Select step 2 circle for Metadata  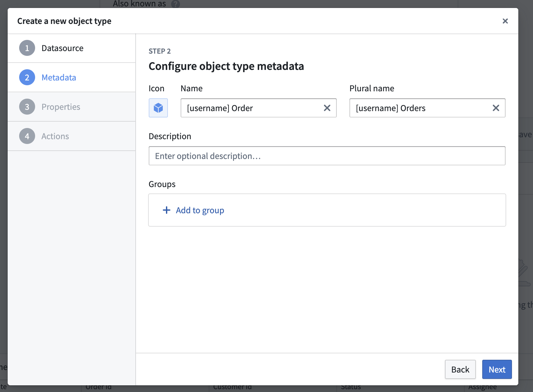coord(27,78)
